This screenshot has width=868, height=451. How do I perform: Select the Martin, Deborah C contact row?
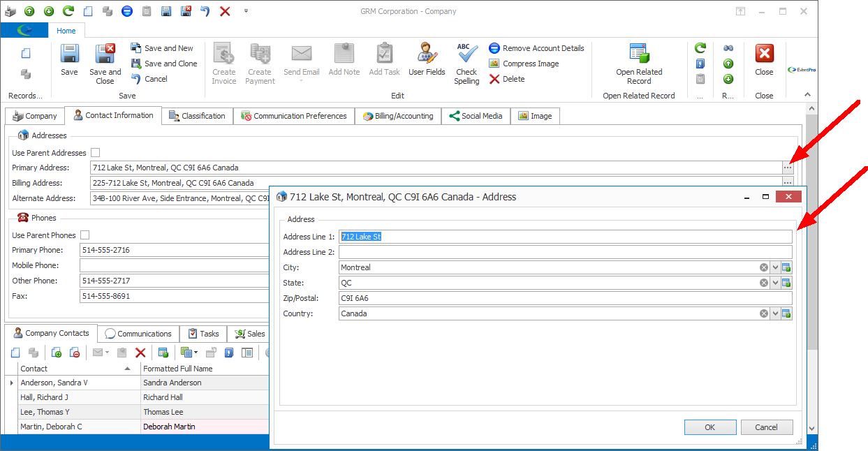coord(138,427)
